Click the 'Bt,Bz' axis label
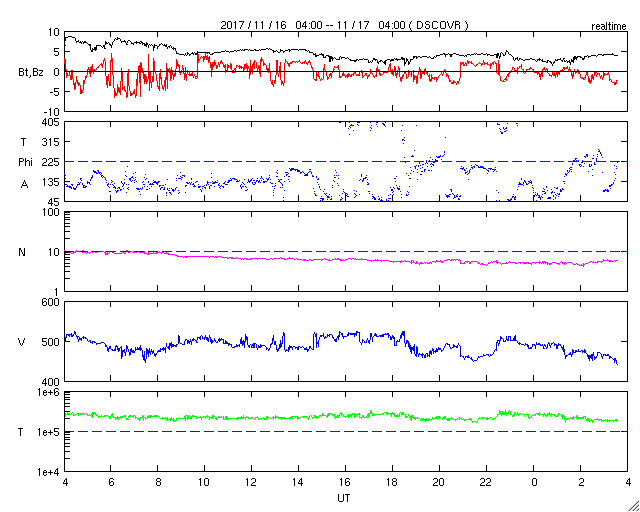 tap(31, 74)
